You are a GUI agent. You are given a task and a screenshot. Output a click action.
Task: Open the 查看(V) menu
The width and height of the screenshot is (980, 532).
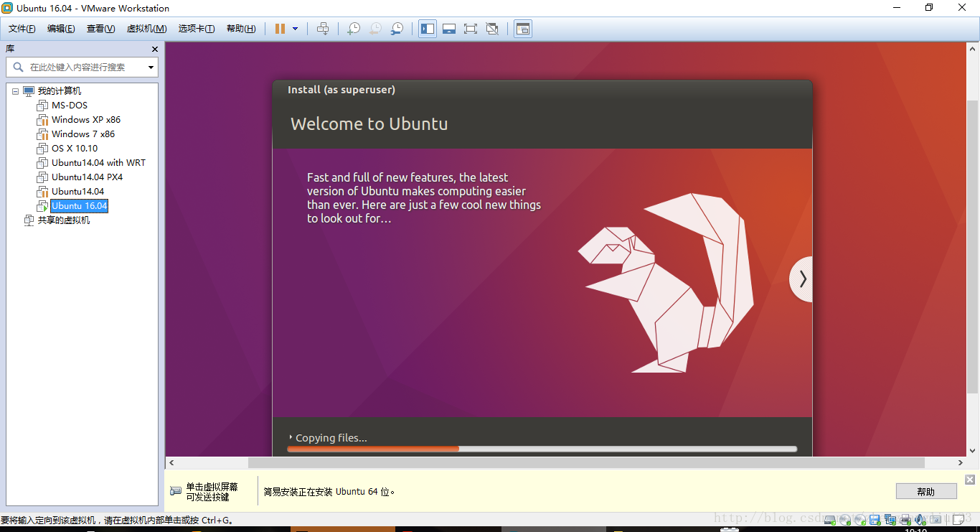click(100, 29)
